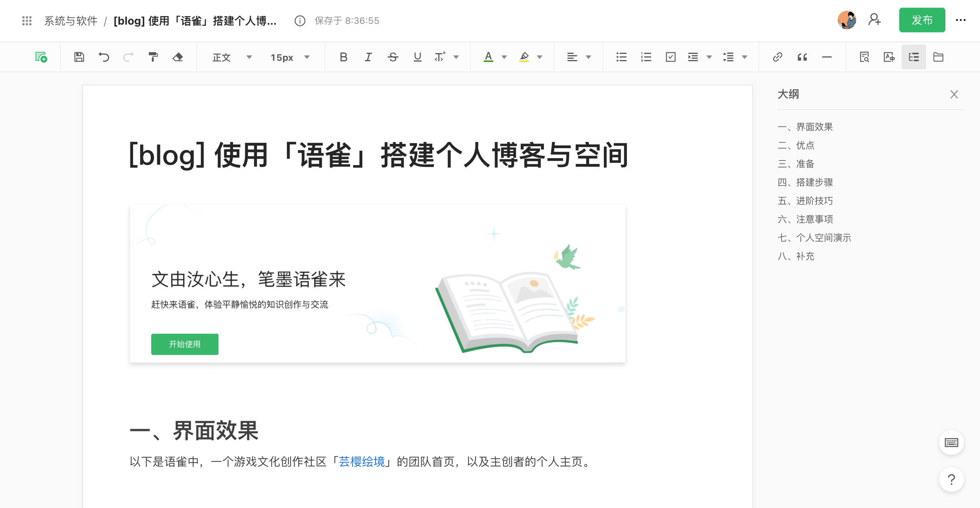980x508 pixels.
Task: Toggle the outline panel button
Action: point(913,57)
